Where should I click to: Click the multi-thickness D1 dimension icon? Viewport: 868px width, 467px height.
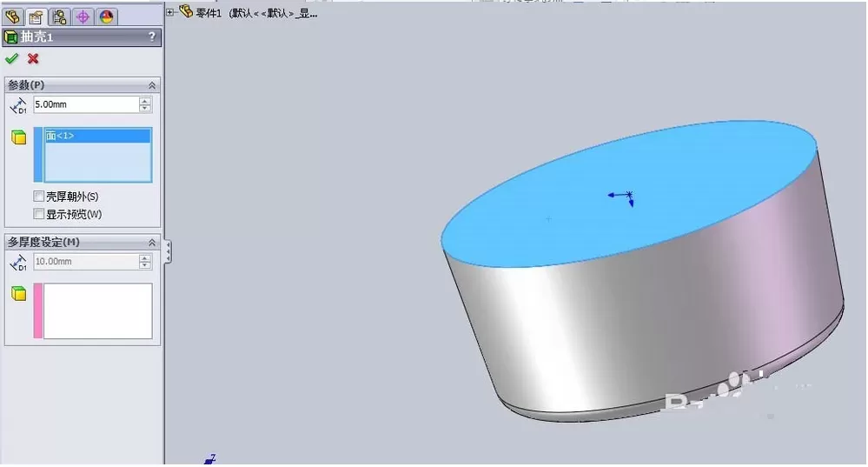(18, 263)
